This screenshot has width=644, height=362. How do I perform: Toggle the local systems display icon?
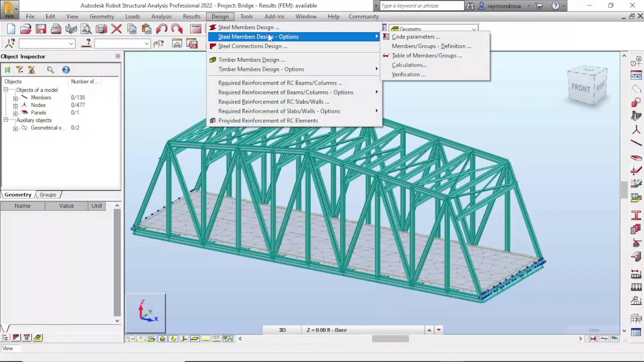coord(184,339)
